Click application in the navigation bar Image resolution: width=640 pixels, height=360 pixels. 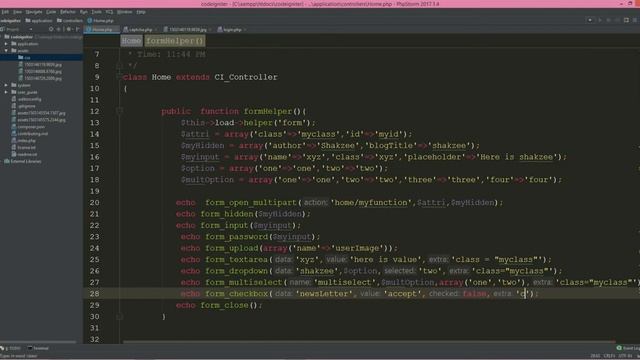click(x=39, y=20)
